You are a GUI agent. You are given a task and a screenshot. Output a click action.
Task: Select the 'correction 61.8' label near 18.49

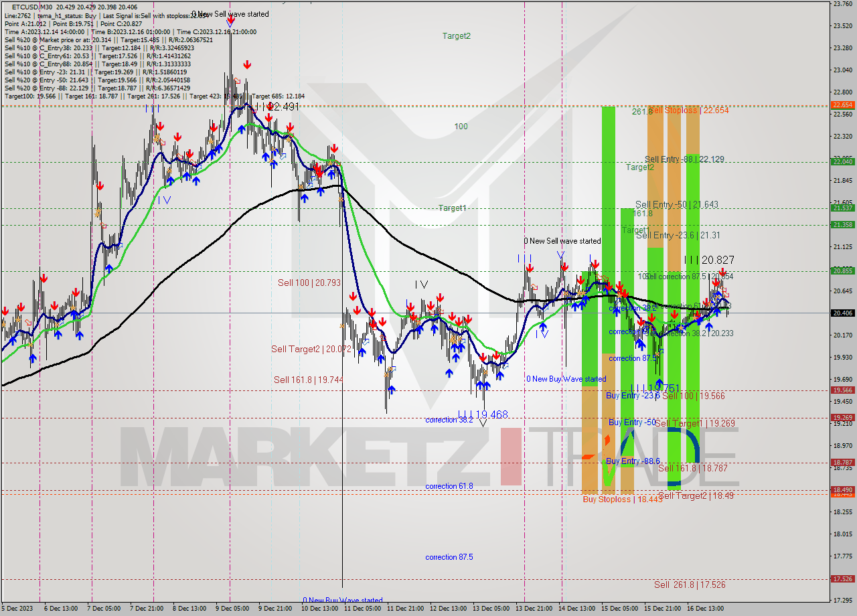pos(449,486)
